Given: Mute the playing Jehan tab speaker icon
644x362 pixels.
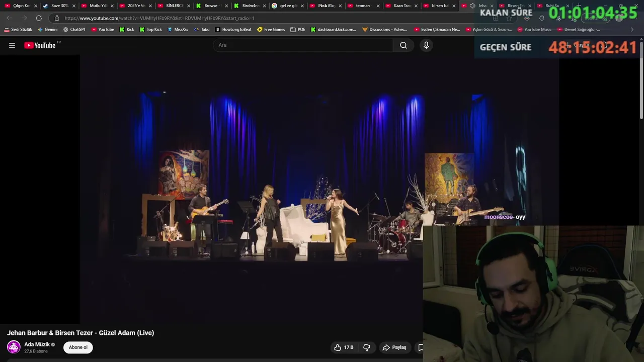Looking at the screenshot, I should tap(472, 6).
